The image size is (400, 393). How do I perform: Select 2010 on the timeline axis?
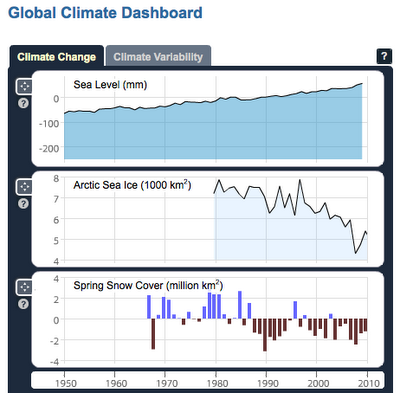tap(368, 383)
